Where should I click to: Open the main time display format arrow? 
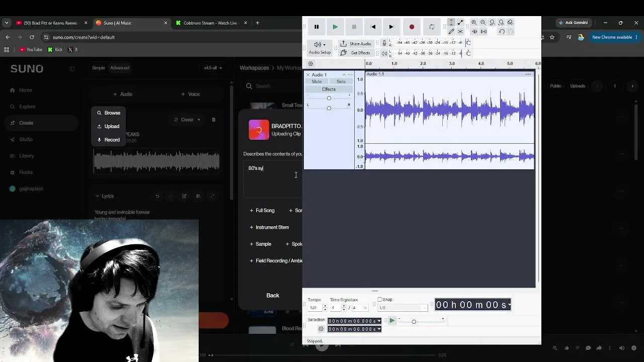tap(509, 305)
